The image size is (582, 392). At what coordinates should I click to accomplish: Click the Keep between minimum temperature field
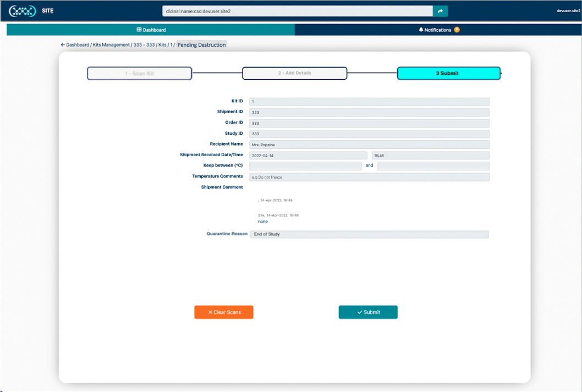coord(305,166)
